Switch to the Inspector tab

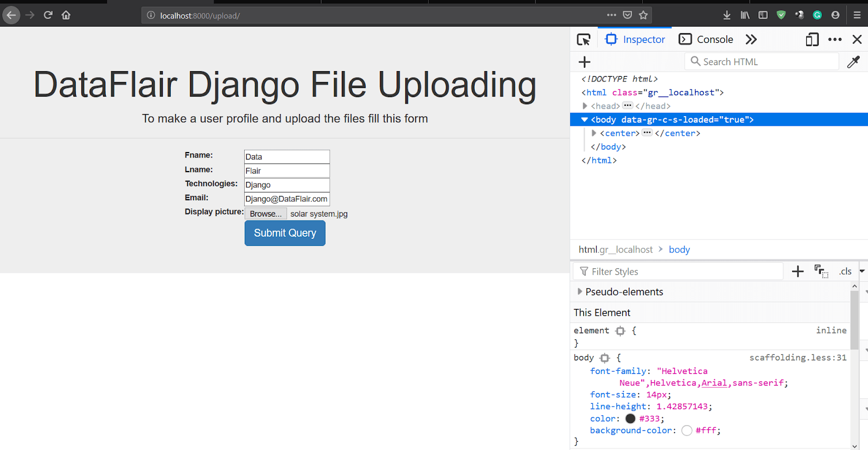point(635,40)
